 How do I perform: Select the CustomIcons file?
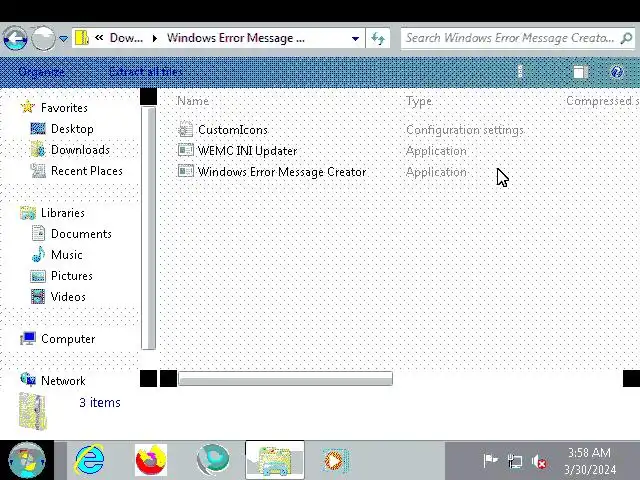pos(233,130)
